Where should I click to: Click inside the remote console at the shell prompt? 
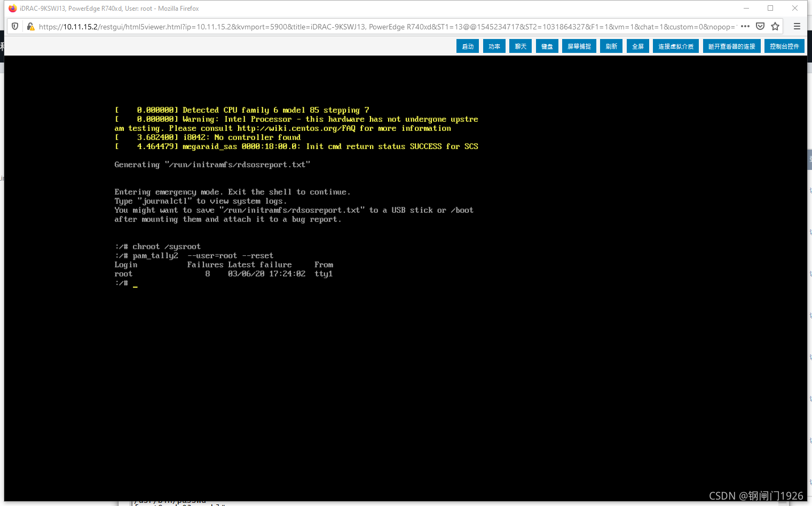pos(126,283)
